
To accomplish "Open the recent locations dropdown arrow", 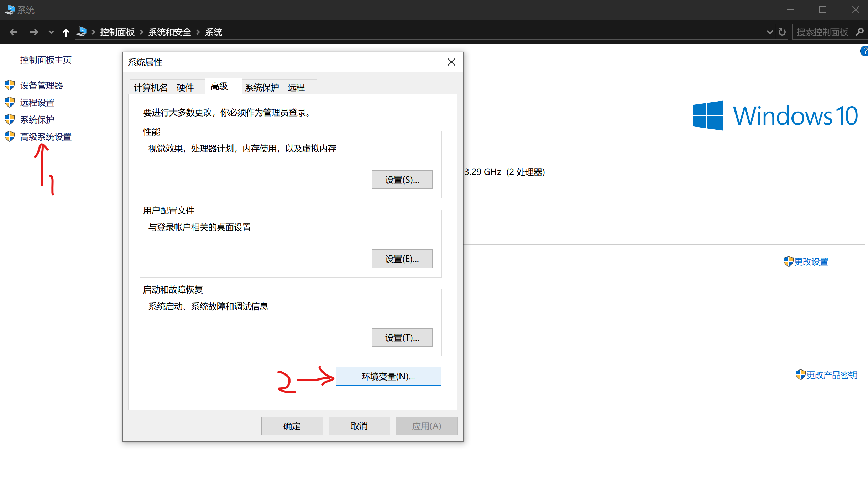I will click(x=51, y=32).
